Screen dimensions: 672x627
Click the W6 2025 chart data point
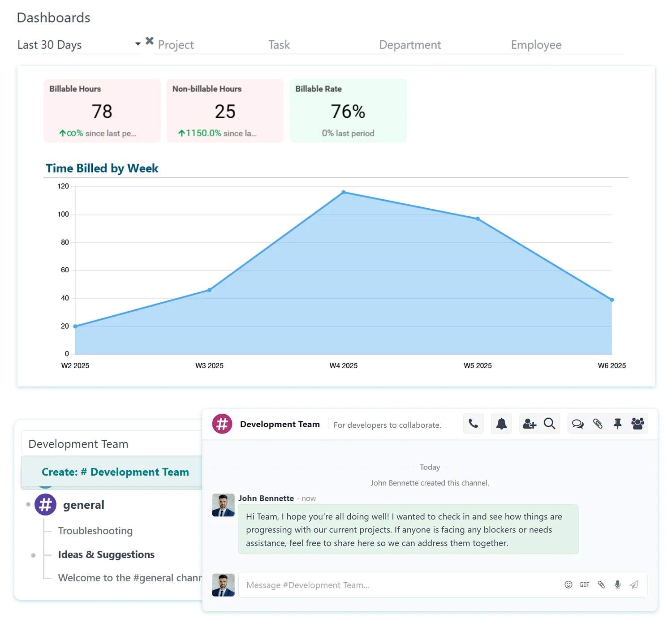[x=612, y=300]
